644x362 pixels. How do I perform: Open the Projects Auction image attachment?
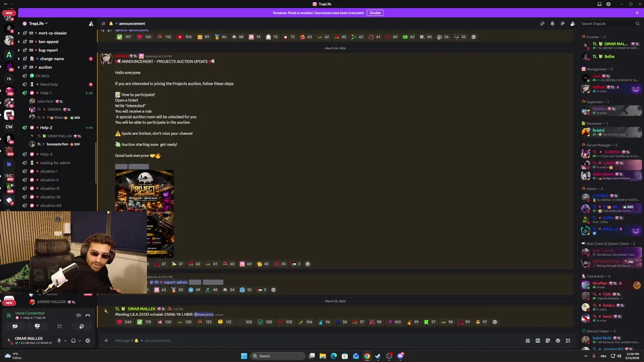144,214
